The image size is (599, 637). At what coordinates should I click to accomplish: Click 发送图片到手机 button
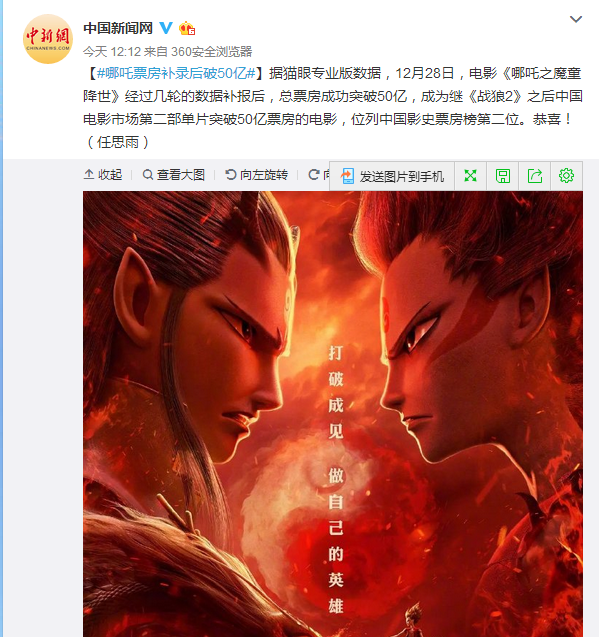pos(392,176)
